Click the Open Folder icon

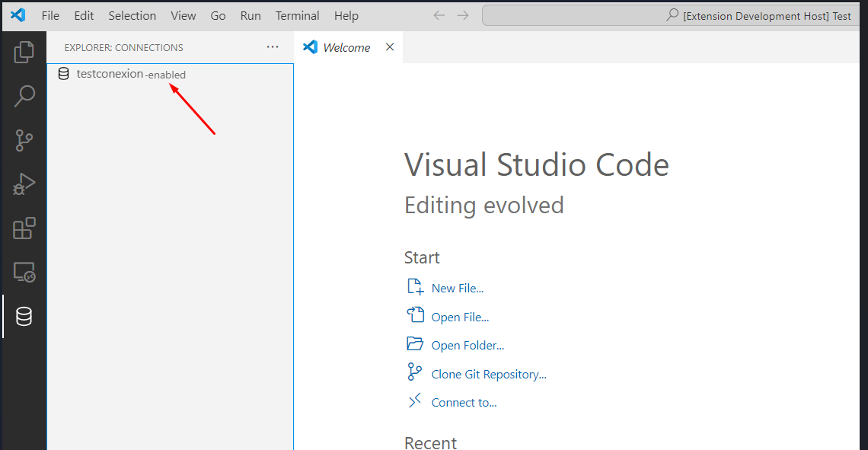(x=415, y=343)
